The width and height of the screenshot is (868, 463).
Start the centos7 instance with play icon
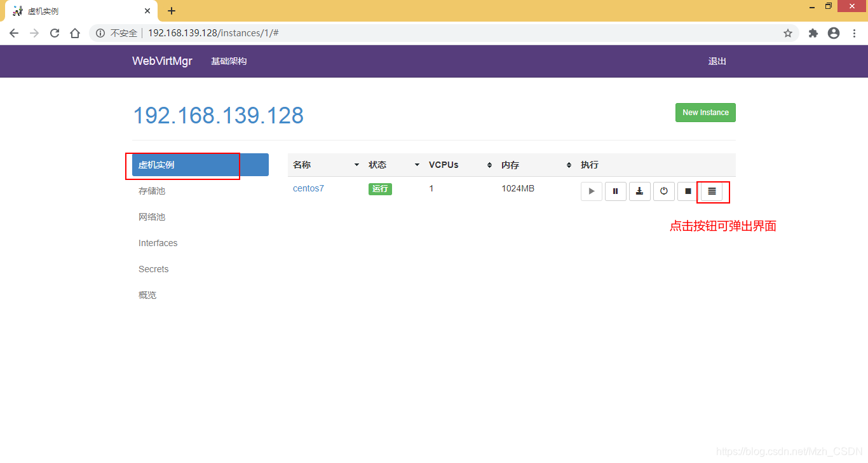(592, 191)
